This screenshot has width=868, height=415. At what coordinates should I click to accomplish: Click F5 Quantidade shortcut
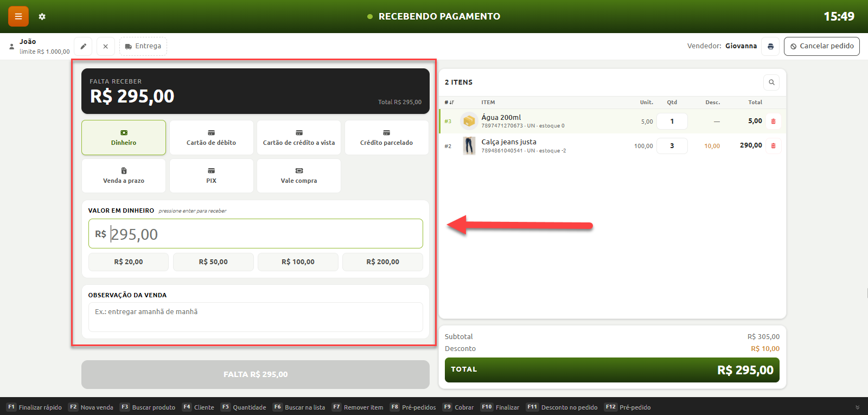point(244,407)
